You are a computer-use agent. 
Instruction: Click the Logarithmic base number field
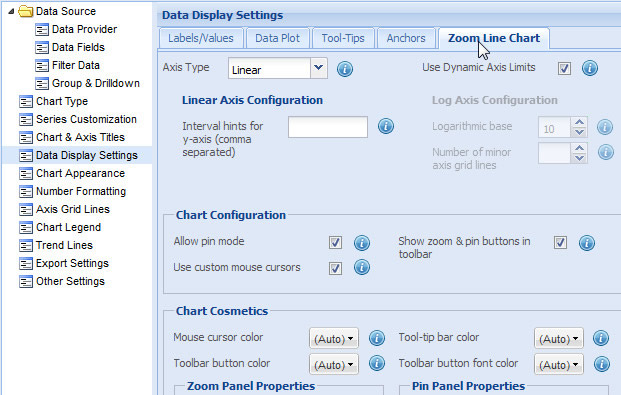(554, 127)
